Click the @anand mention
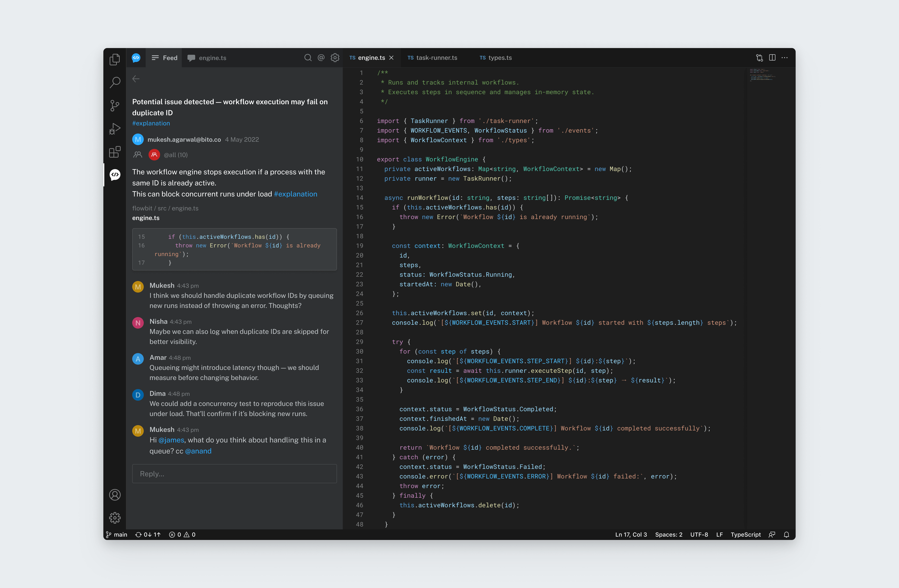899x588 pixels. tap(198, 451)
